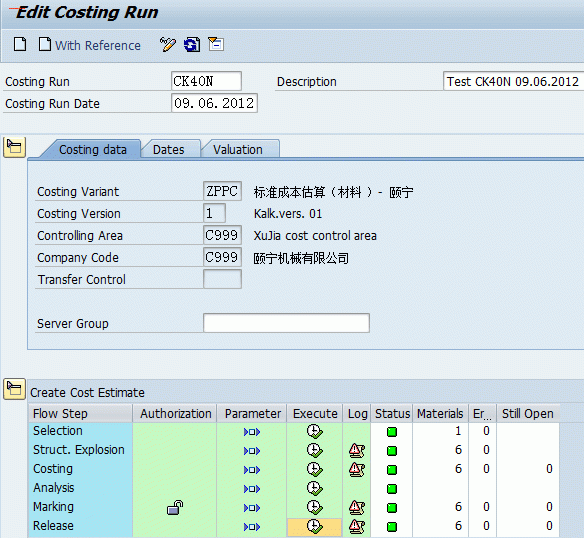Click the Costing Run Date field

214,103
